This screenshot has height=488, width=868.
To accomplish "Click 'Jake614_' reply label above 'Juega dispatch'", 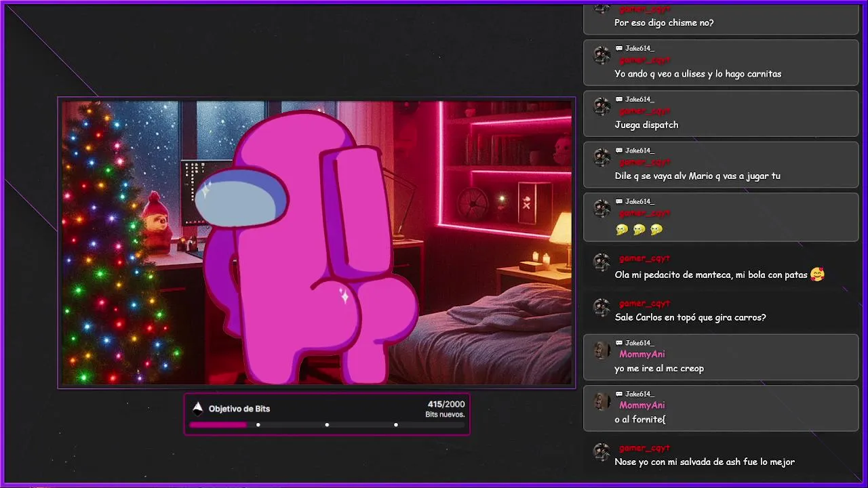I will 639,99.
